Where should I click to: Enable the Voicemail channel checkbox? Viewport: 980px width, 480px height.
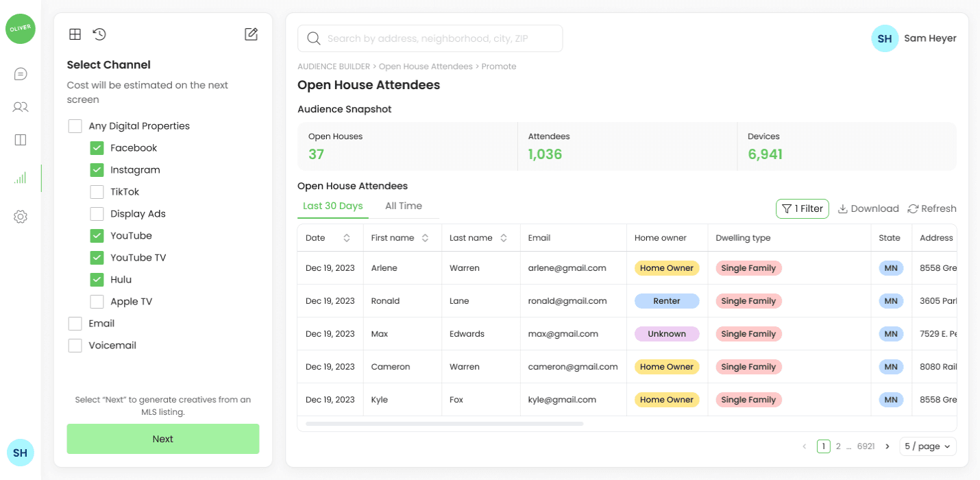[x=75, y=345]
